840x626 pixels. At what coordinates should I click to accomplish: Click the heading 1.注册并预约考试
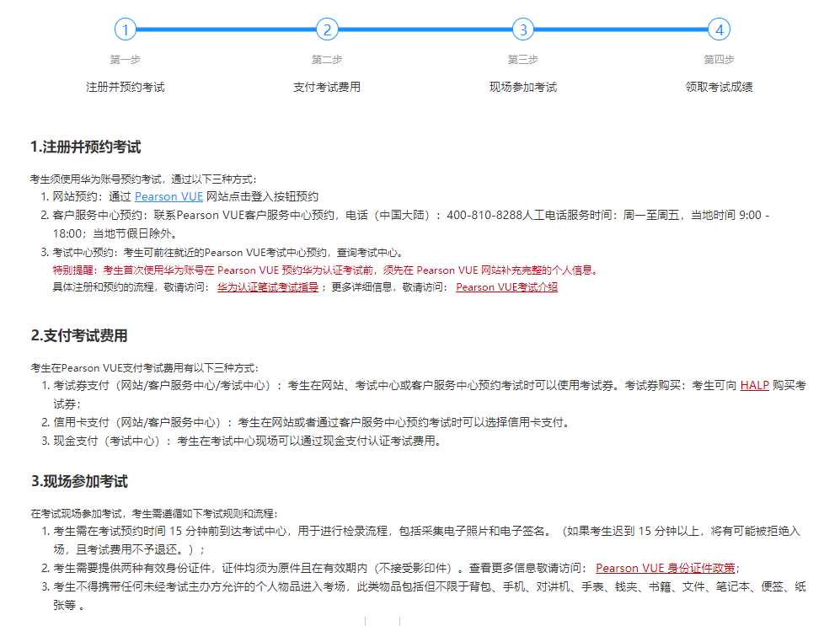[x=86, y=147]
